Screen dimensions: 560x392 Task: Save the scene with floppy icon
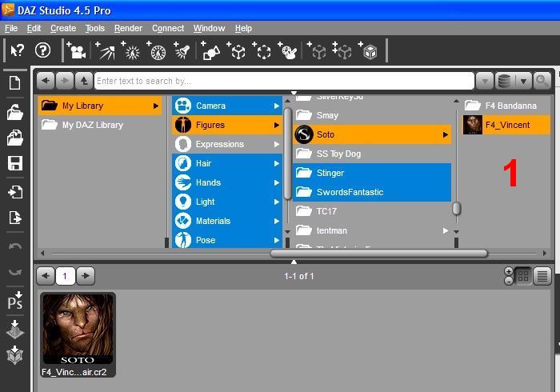15,163
